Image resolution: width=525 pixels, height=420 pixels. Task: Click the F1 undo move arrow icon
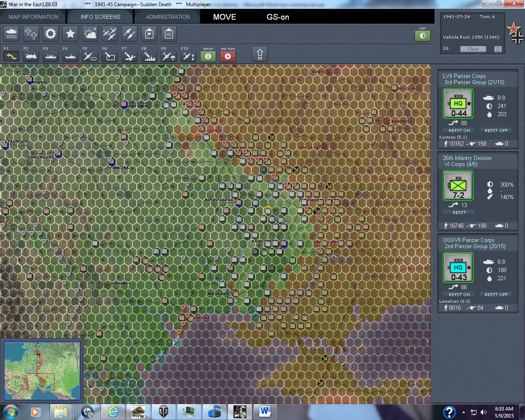tap(11, 56)
